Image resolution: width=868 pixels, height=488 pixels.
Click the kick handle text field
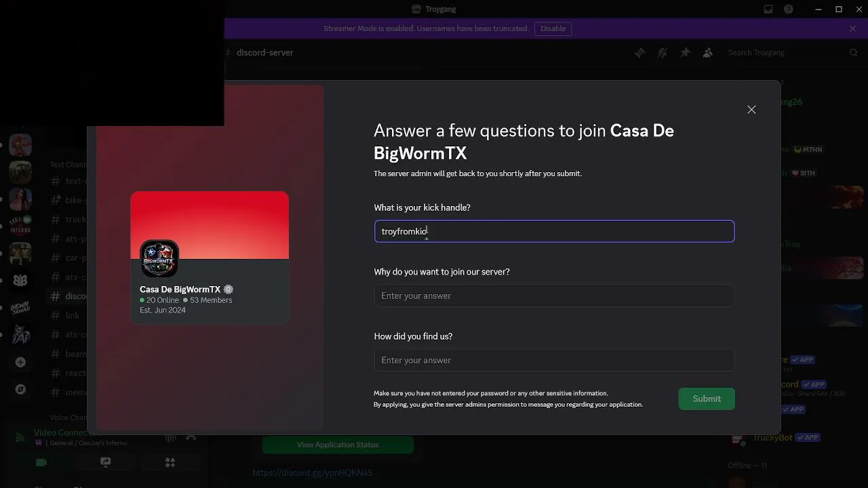click(554, 231)
